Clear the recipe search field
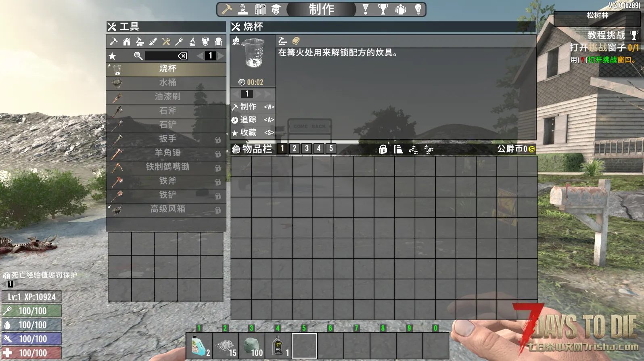Viewport: 644px width, 361px height. point(182,56)
